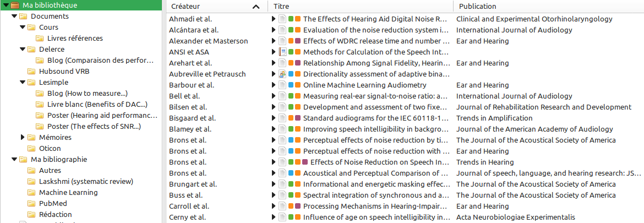The image size is (644, 223).
Task: Sort items by the Créateur column header
Action: [x=209, y=7]
